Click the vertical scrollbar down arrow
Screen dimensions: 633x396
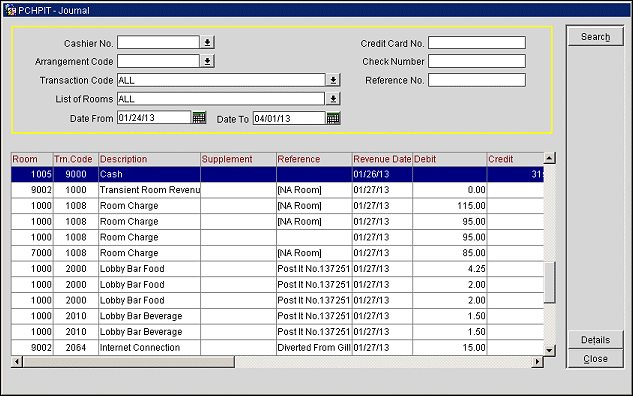coord(549,350)
